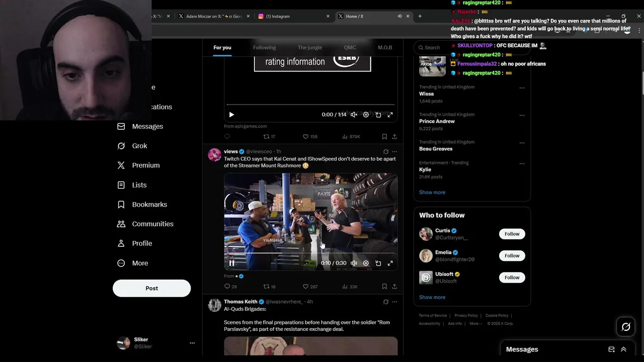Open settings on the 0:30 video

366,263
